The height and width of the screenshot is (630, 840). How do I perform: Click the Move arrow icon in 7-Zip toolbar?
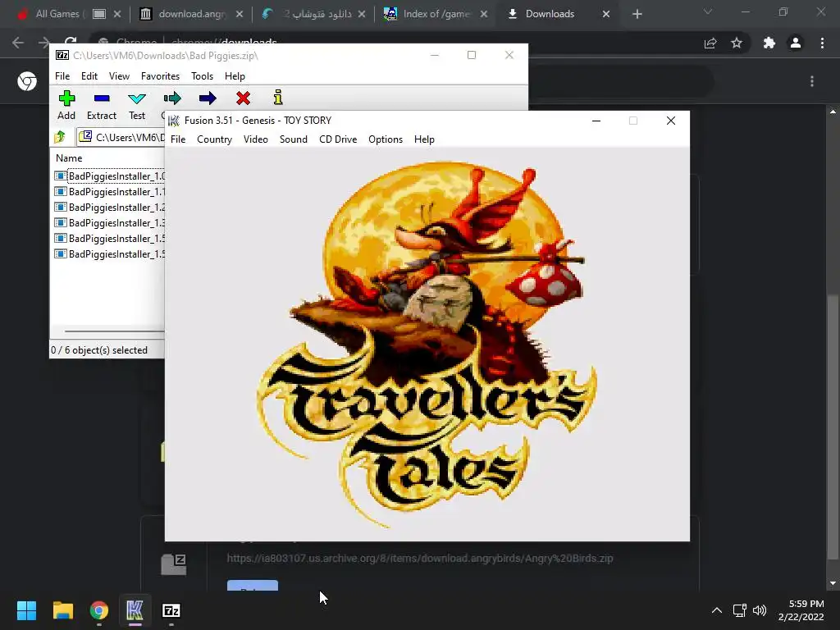208,98
